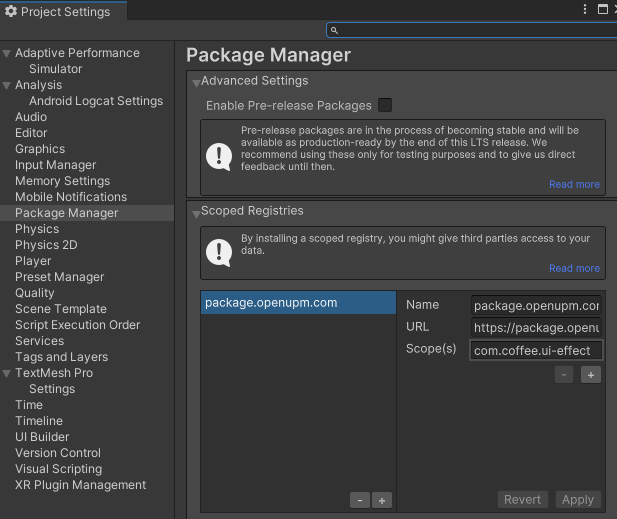Select Audio settings category

pos(31,117)
